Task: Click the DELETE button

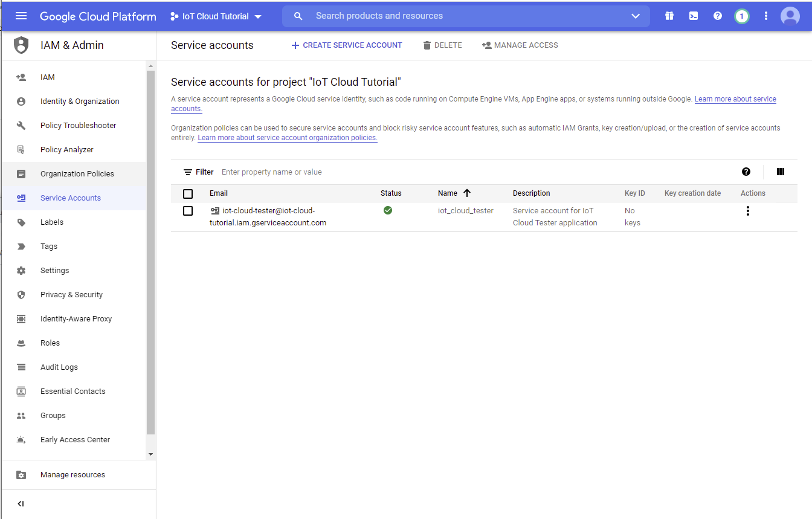Action: coord(442,45)
